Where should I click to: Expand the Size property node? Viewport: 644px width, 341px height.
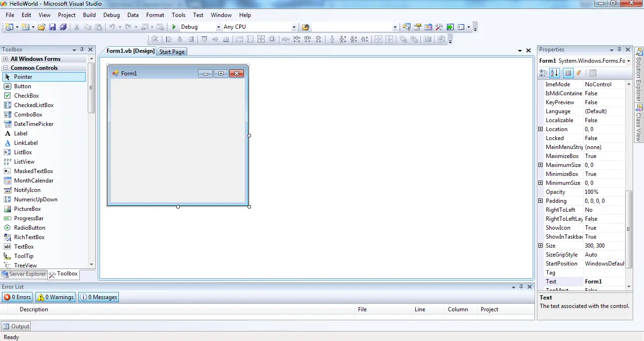541,246
